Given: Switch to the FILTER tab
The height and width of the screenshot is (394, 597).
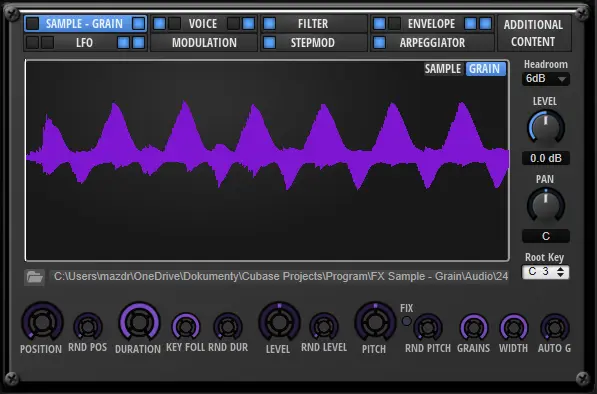Looking at the screenshot, I should 313,24.
